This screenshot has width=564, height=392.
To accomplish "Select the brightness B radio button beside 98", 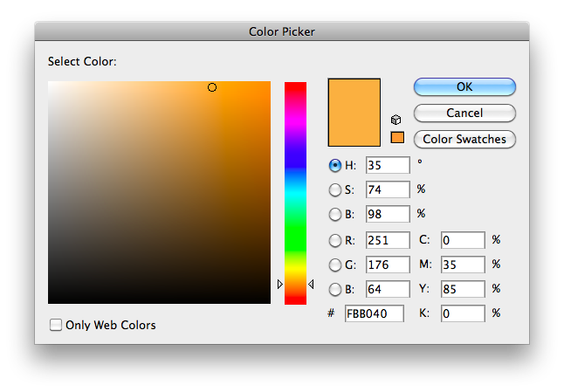I will 335,215.
